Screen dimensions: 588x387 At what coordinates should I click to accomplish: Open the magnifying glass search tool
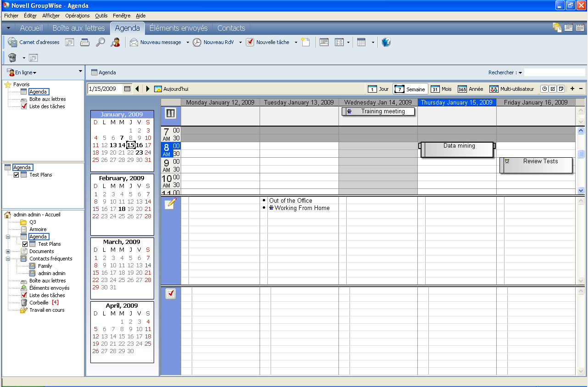tap(100, 42)
